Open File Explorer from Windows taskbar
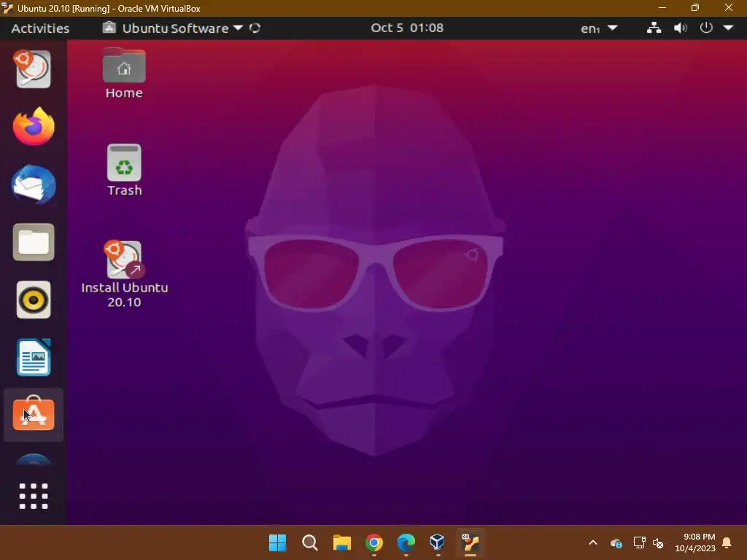Screen dimensions: 747x560 (341, 542)
